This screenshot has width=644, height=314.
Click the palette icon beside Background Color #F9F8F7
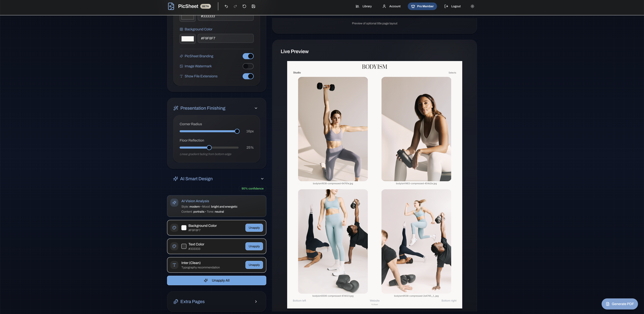click(x=174, y=228)
